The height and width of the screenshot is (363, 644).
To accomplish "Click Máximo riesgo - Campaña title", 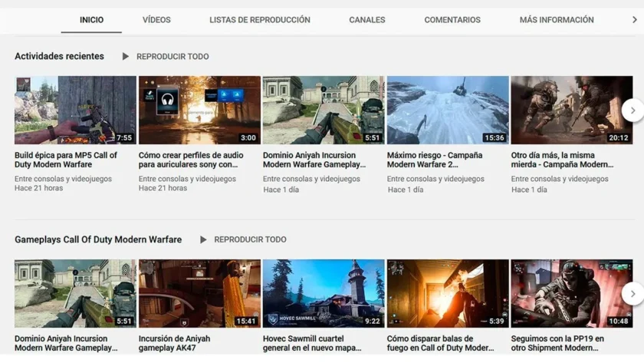I will [x=435, y=160].
